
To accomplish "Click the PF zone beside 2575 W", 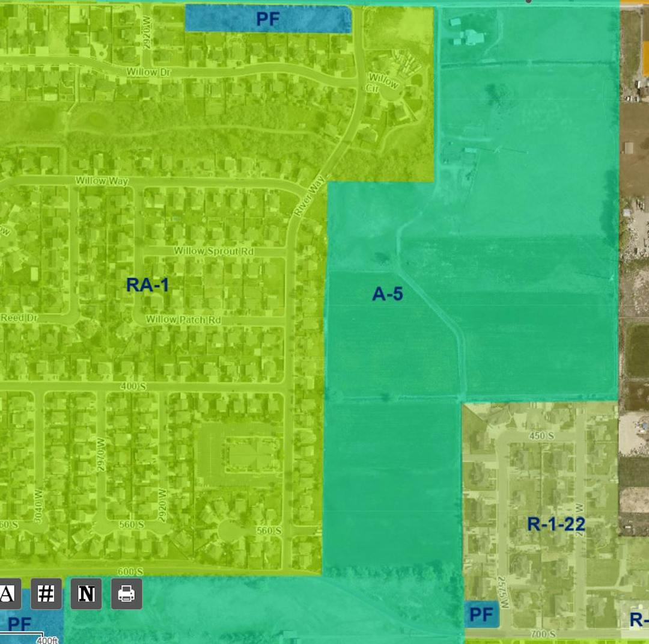I will [481, 615].
